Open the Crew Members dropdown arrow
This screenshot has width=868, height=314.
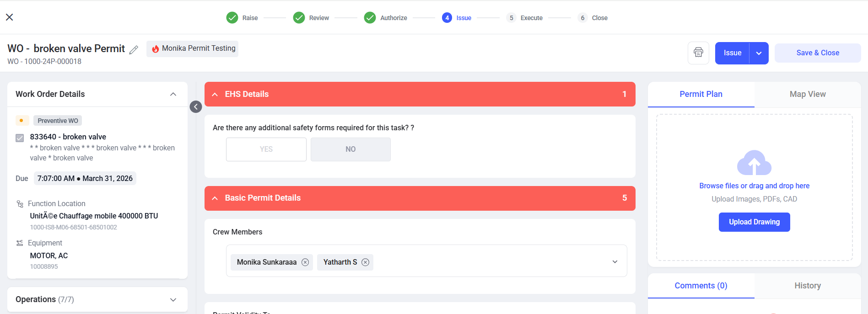coord(615,262)
